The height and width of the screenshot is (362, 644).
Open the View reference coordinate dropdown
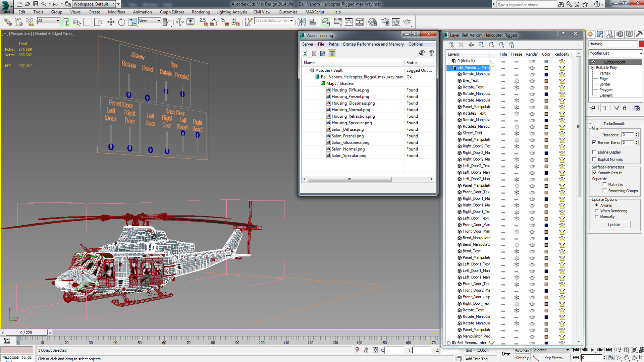pos(150,21)
